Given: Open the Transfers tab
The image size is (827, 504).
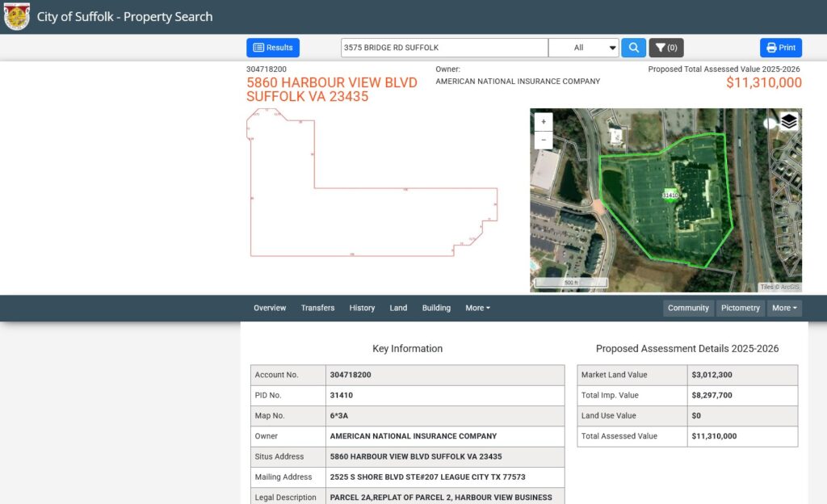Looking at the screenshot, I should (x=317, y=308).
